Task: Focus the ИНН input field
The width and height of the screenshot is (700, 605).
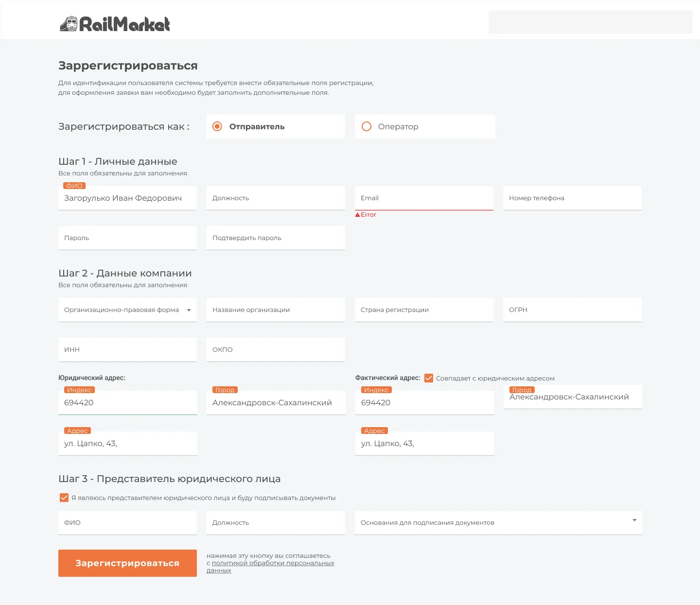Action: [x=127, y=350]
